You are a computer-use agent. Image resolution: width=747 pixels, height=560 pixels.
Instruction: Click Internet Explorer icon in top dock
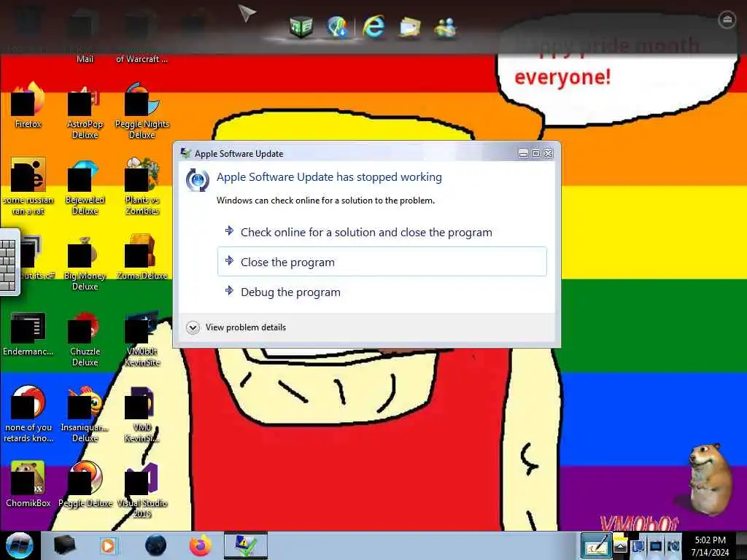coord(373,26)
